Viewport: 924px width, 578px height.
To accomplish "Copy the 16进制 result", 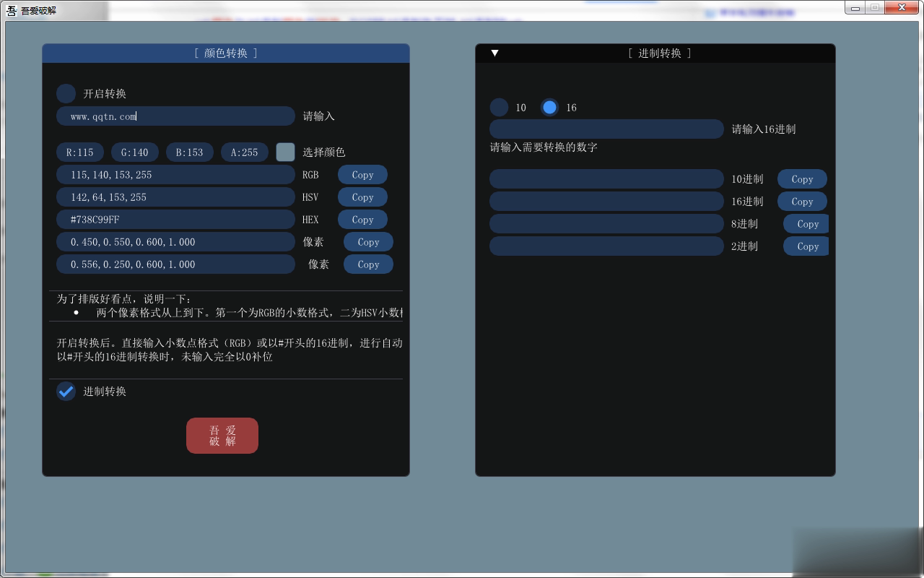I will (802, 202).
